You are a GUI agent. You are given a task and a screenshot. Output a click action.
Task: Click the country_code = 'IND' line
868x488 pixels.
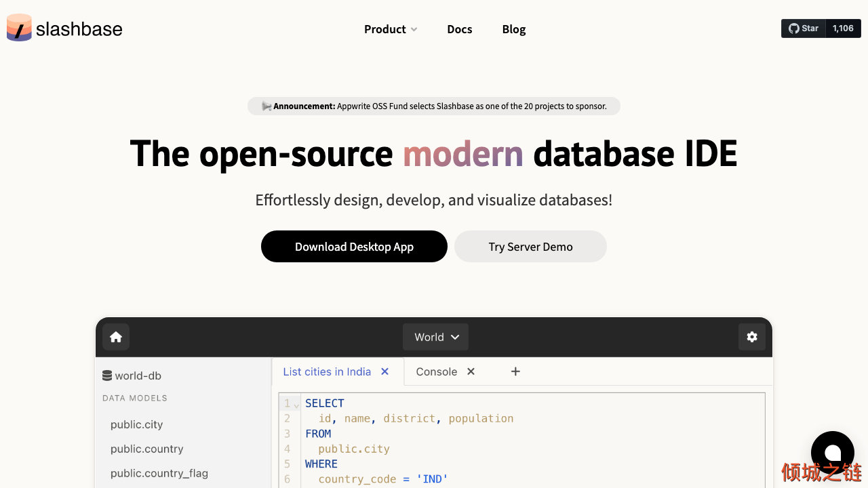point(383,479)
